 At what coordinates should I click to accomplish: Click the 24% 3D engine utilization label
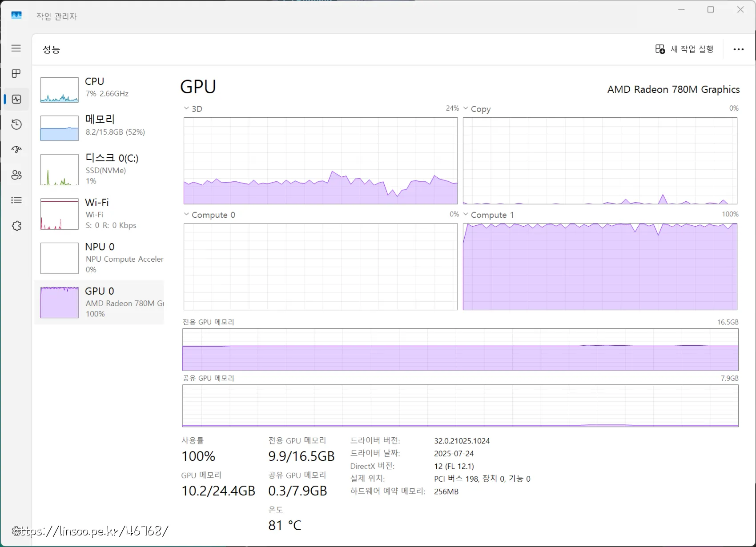[x=452, y=108]
